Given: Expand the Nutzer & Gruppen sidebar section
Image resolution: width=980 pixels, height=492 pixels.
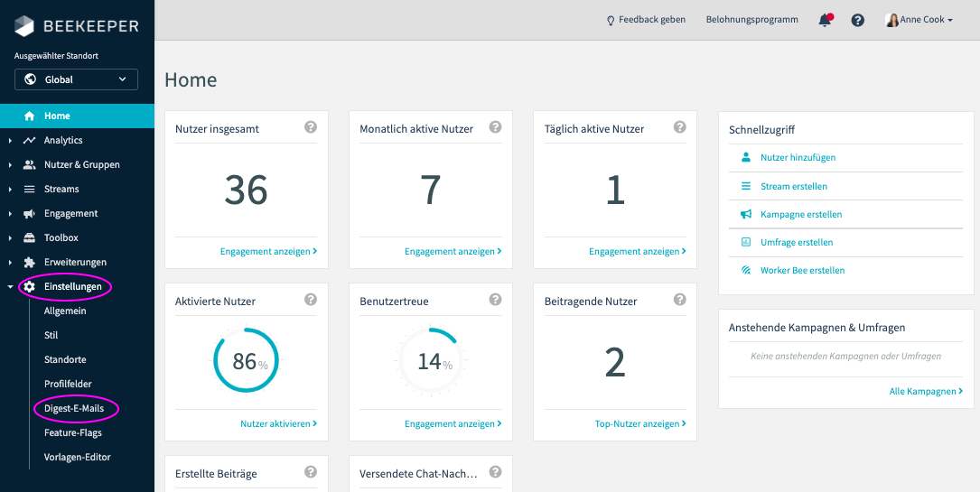Looking at the screenshot, I should 10,165.
